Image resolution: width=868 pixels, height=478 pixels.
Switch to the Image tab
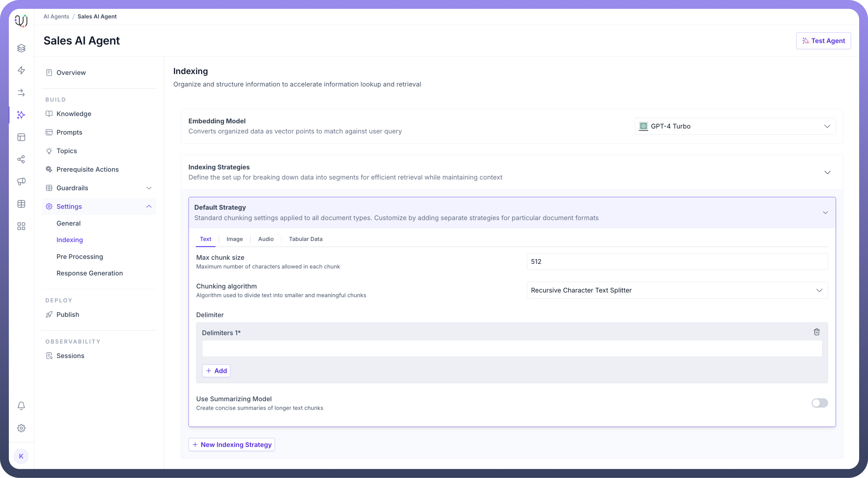click(234, 239)
